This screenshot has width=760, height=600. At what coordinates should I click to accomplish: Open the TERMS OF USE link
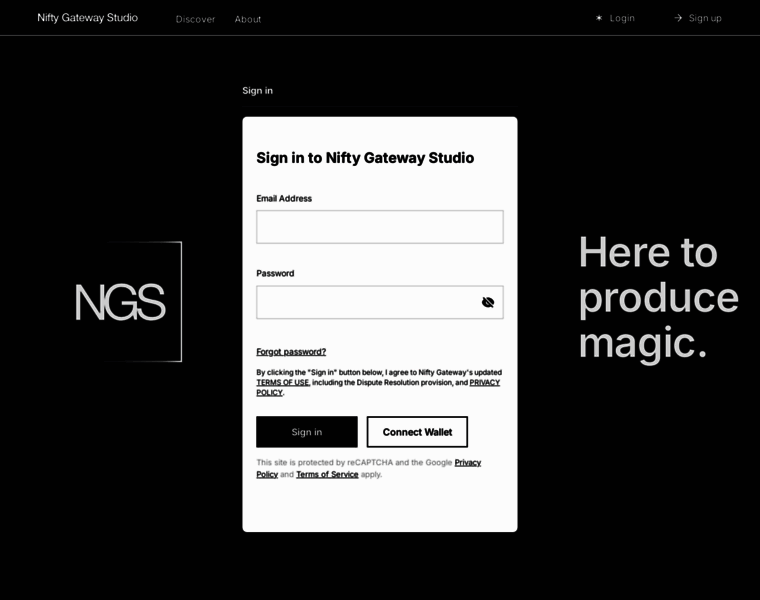coord(283,382)
